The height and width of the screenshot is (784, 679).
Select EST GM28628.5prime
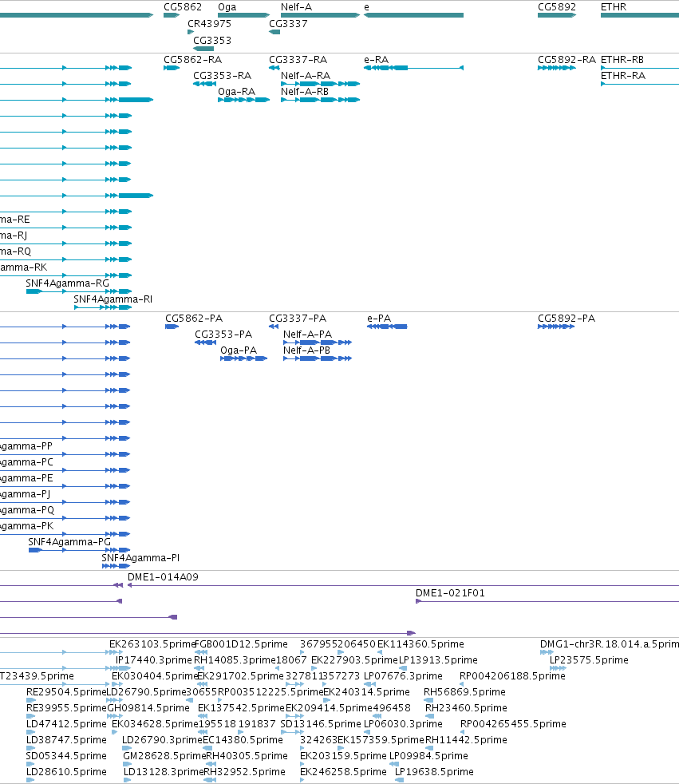click(x=164, y=756)
